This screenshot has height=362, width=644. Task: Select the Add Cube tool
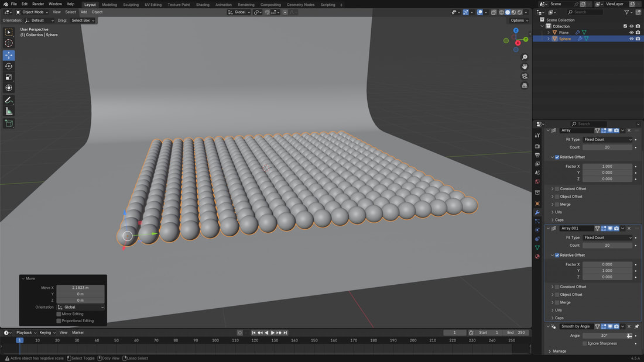[x=9, y=123]
